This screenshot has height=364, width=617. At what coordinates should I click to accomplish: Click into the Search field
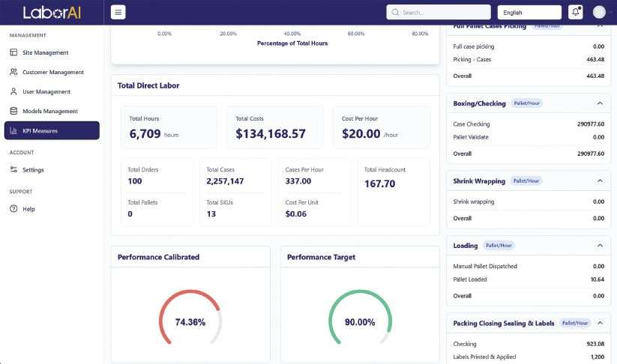439,12
